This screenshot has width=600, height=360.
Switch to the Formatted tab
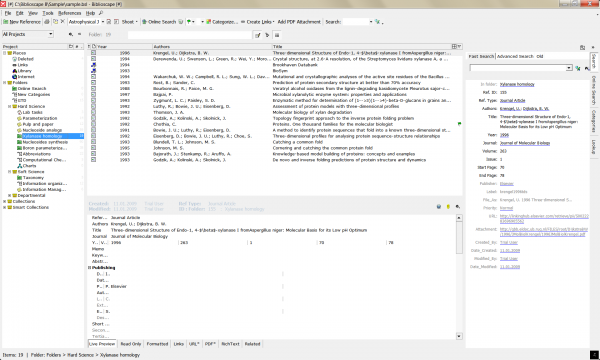(x=157, y=344)
